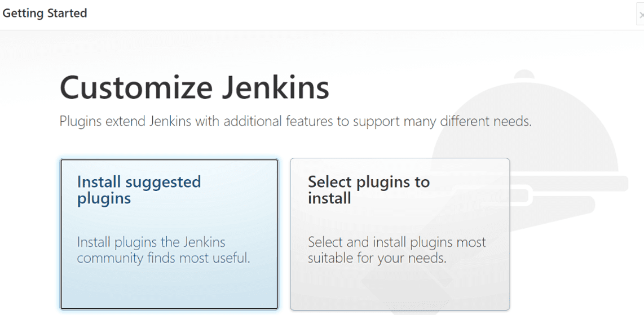Click blank area of Getting Started header bar
This screenshot has width=644, height=315.
pyautogui.click(x=361, y=15)
